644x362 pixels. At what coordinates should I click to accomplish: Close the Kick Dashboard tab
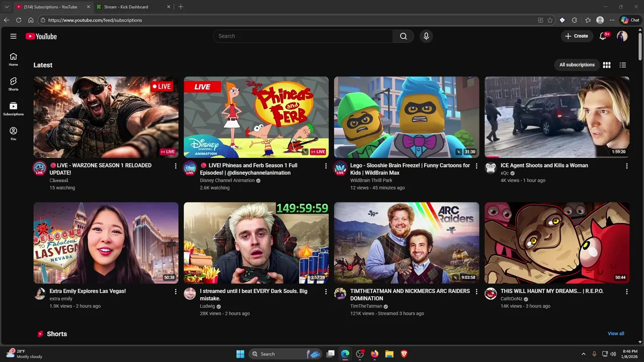[x=169, y=7]
